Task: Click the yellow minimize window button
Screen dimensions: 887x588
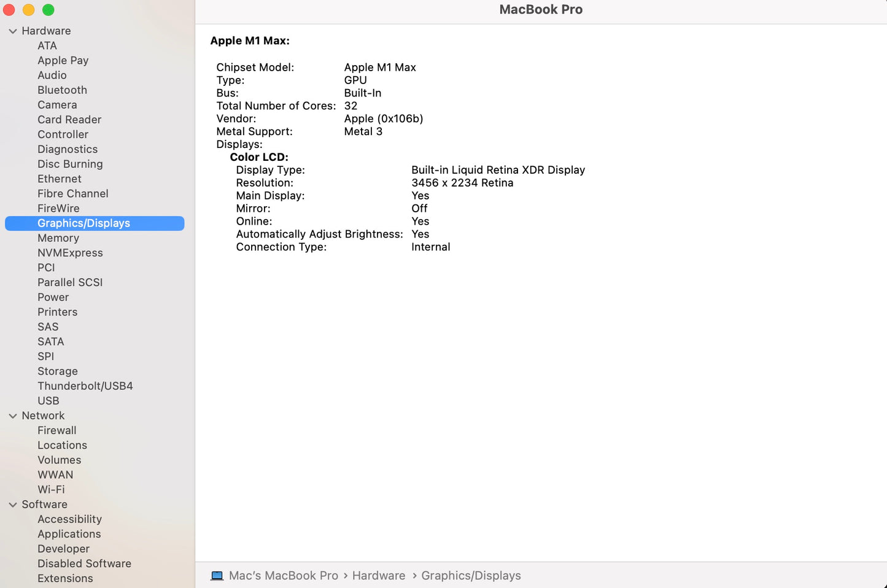Action: click(29, 10)
